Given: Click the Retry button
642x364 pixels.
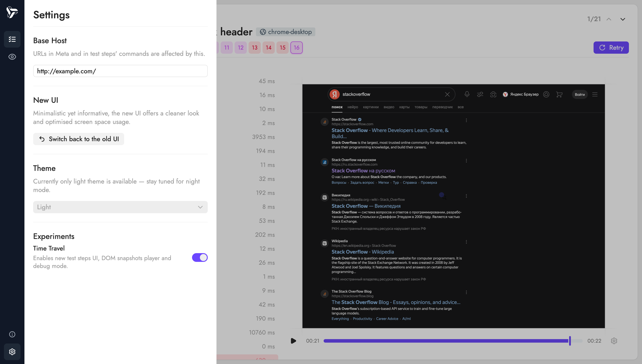Looking at the screenshot, I should (611, 48).
